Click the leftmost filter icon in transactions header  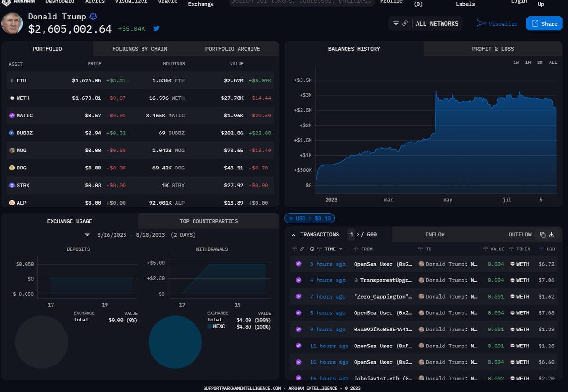(x=294, y=249)
